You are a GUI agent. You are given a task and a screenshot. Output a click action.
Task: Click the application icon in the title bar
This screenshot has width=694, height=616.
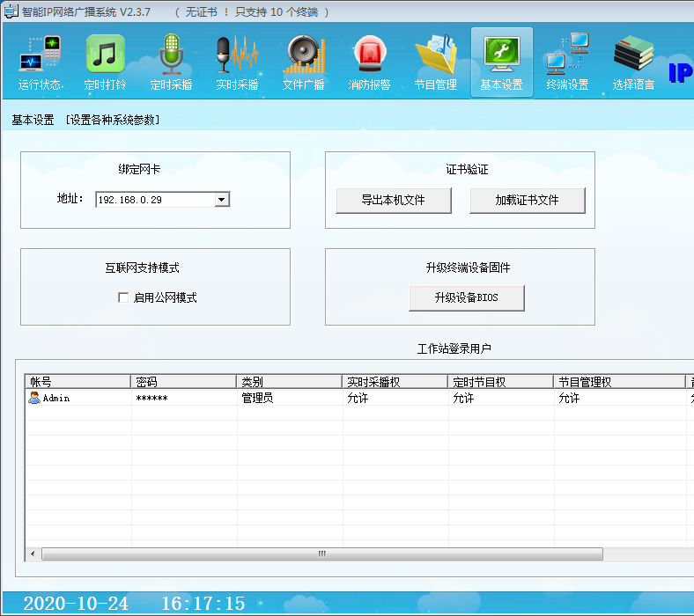coord(11,11)
